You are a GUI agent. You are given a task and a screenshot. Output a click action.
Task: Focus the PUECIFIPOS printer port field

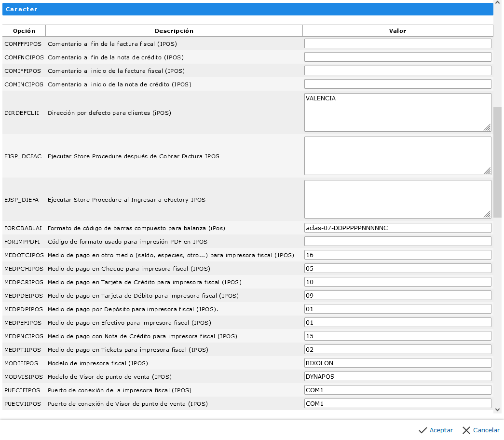click(x=397, y=390)
